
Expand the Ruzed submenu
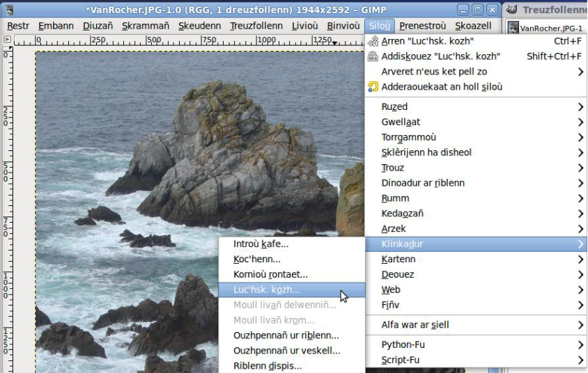point(580,107)
